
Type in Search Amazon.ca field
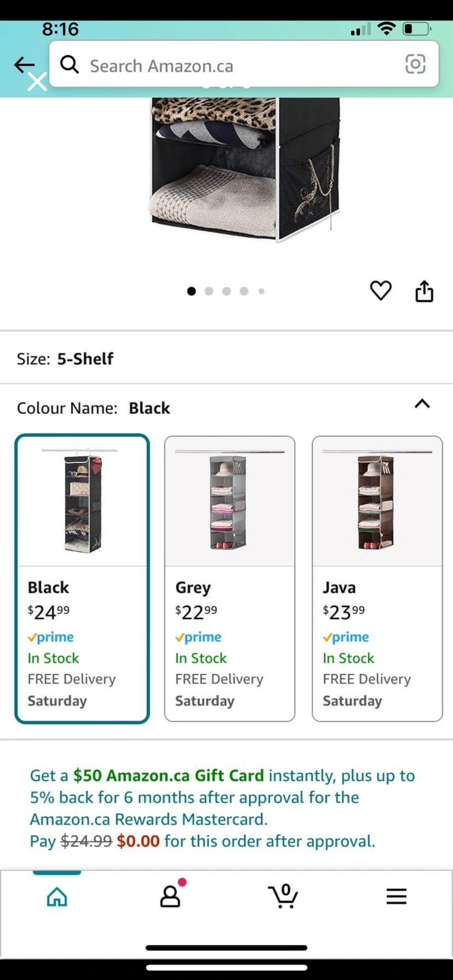pos(238,65)
